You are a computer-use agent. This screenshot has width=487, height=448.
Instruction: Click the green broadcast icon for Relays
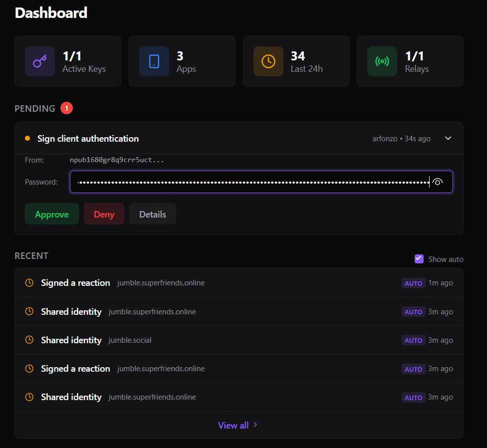382,61
